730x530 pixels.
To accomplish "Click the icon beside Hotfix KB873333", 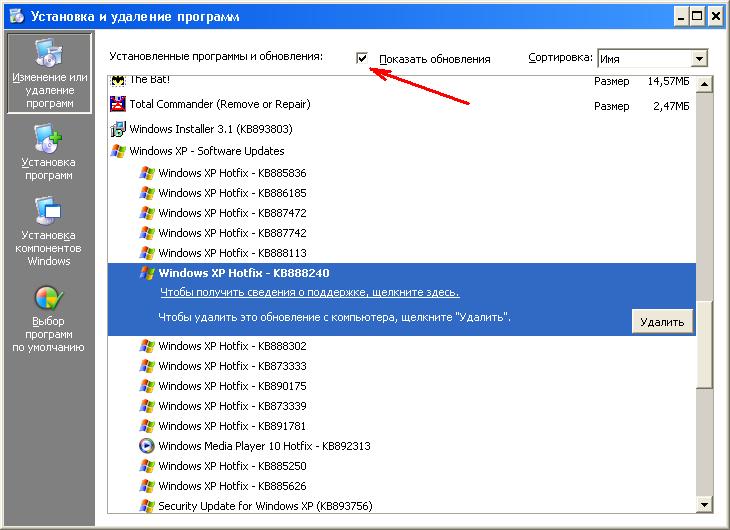I will (x=147, y=366).
